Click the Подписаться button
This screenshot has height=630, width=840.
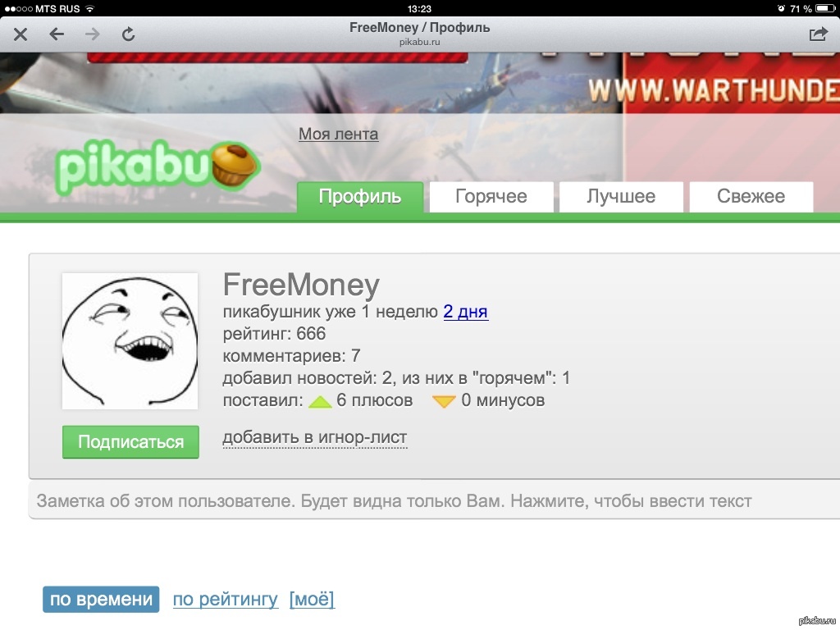(130, 442)
